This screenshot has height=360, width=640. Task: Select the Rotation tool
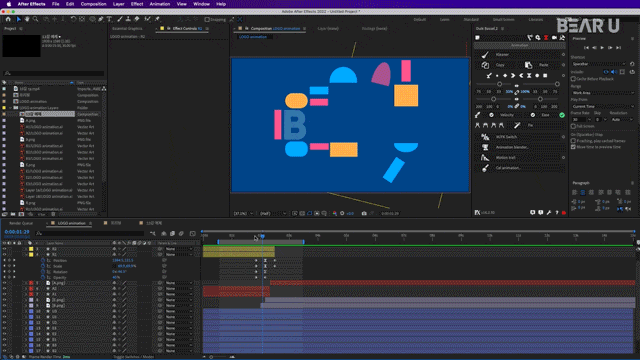pyautogui.click(x=73, y=19)
